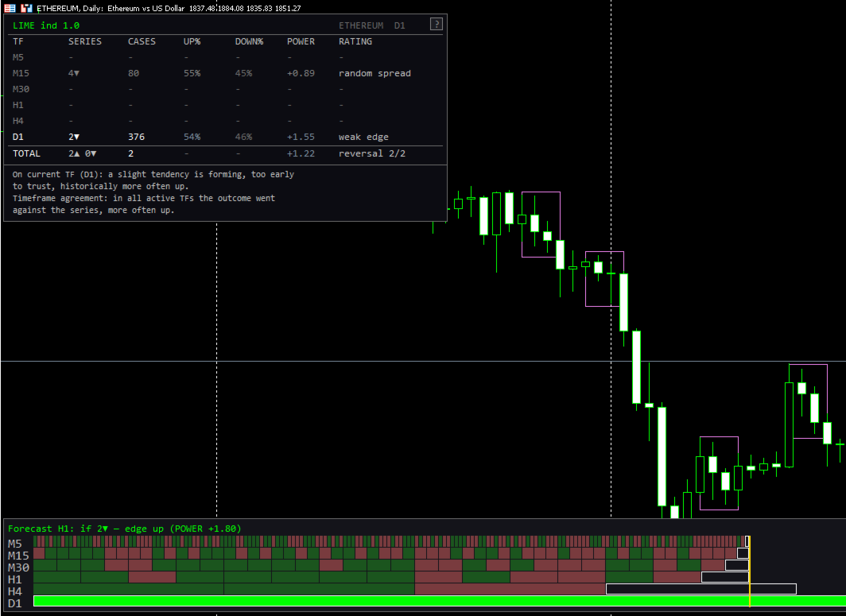846x616 pixels.
Task: Click the yellow current-time marker line in heatmap
Action: pos(750,571)
